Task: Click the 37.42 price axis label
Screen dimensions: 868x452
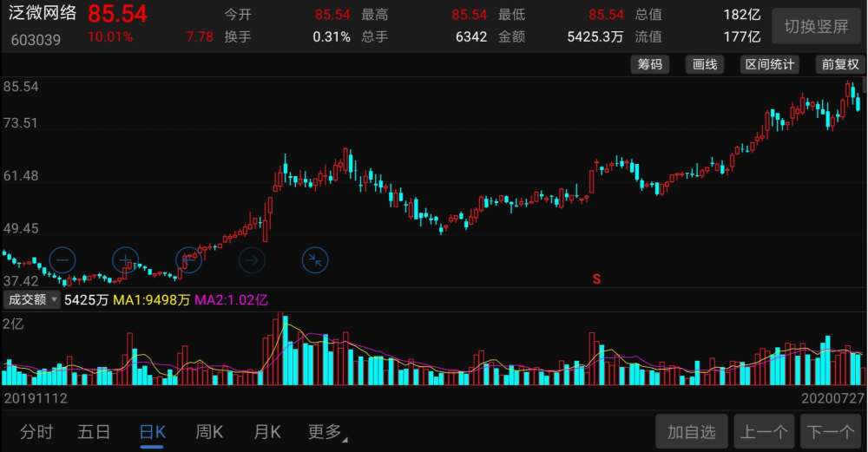Action: point(21,281)
